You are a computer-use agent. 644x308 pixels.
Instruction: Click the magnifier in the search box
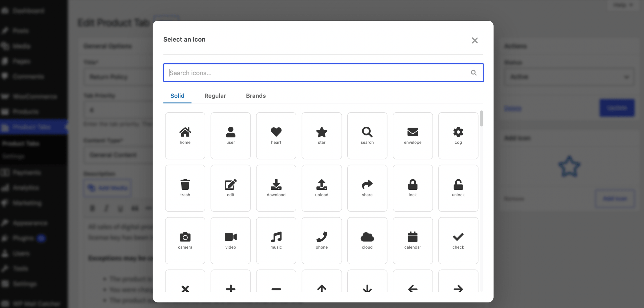point(474,73)
